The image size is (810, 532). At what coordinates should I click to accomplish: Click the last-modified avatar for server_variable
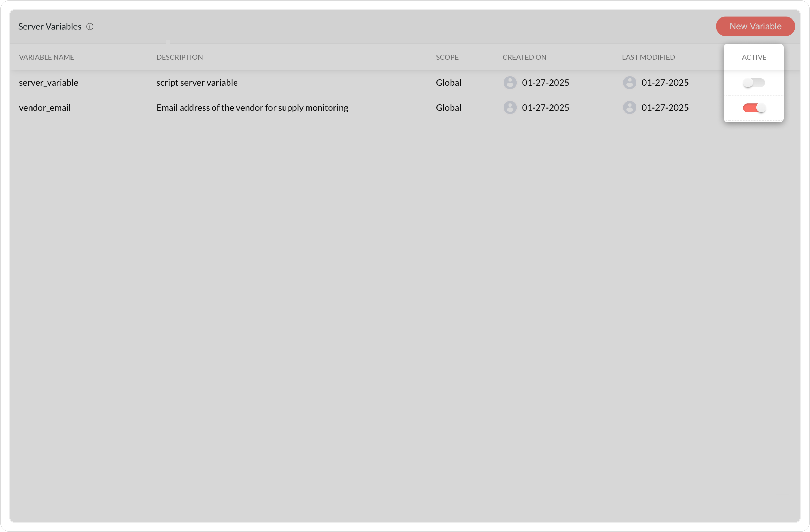pos(629,83)
